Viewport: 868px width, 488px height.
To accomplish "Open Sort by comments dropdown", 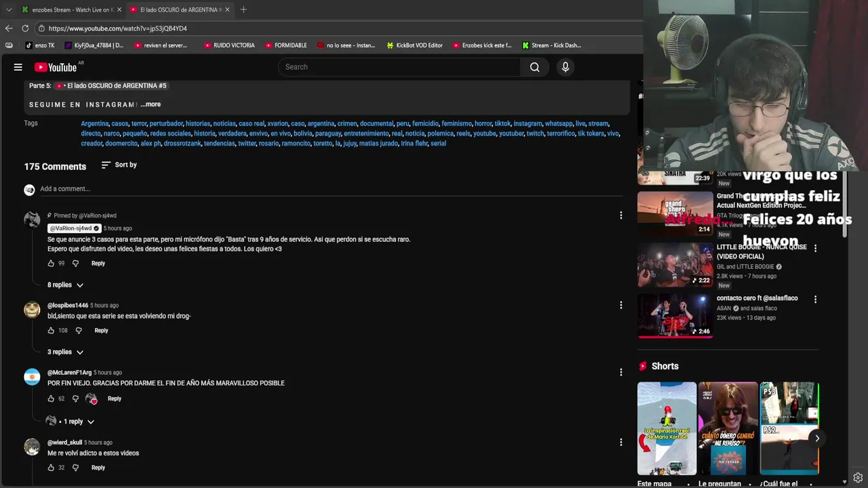I will 119,165.
